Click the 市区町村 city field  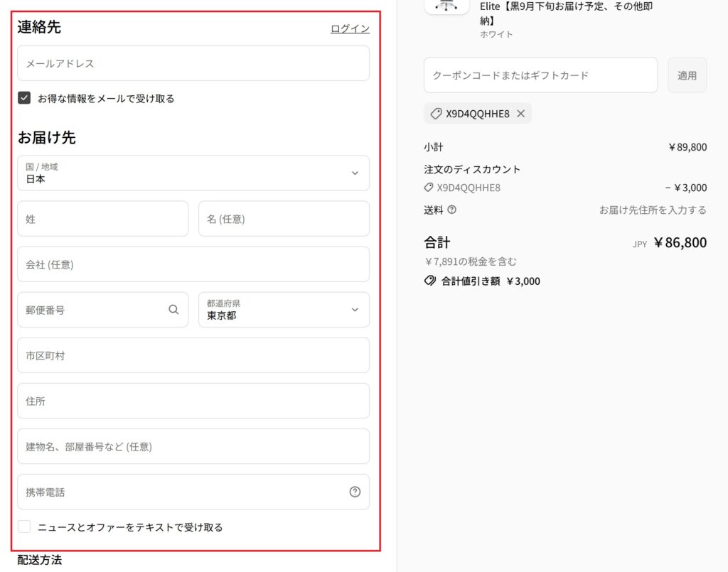(x=193, y=355)
